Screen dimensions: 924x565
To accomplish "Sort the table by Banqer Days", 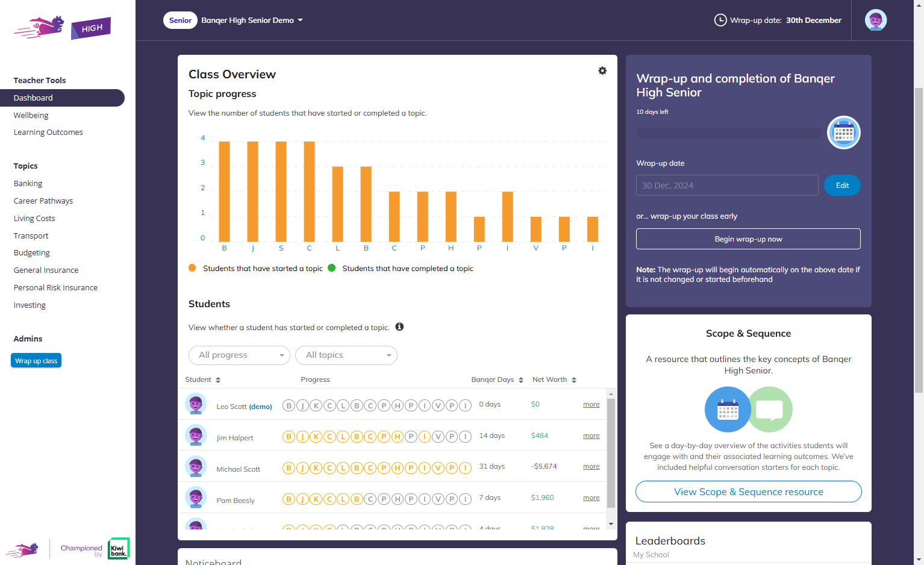I will pos(497,379).
